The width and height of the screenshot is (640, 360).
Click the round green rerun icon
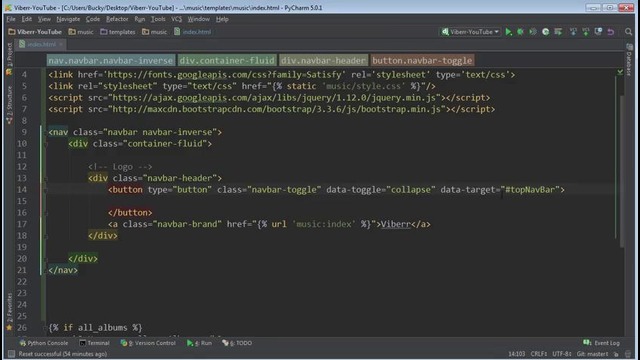click(545, 32)
